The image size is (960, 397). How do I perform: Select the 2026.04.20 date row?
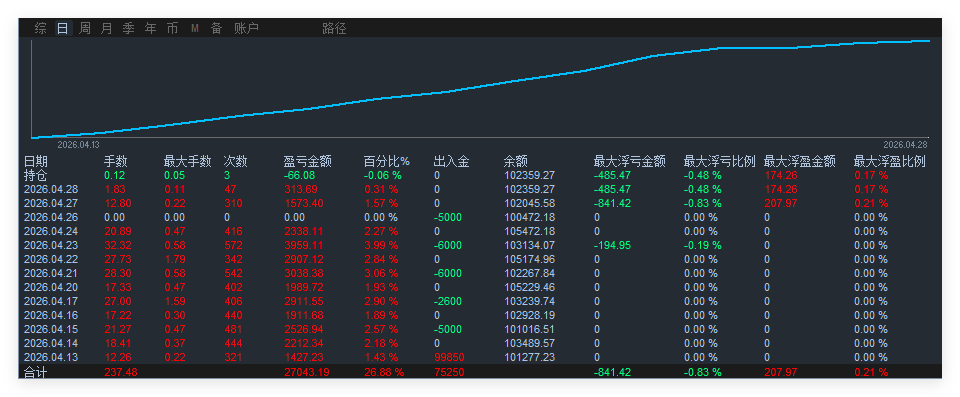[x=51, y=287]
